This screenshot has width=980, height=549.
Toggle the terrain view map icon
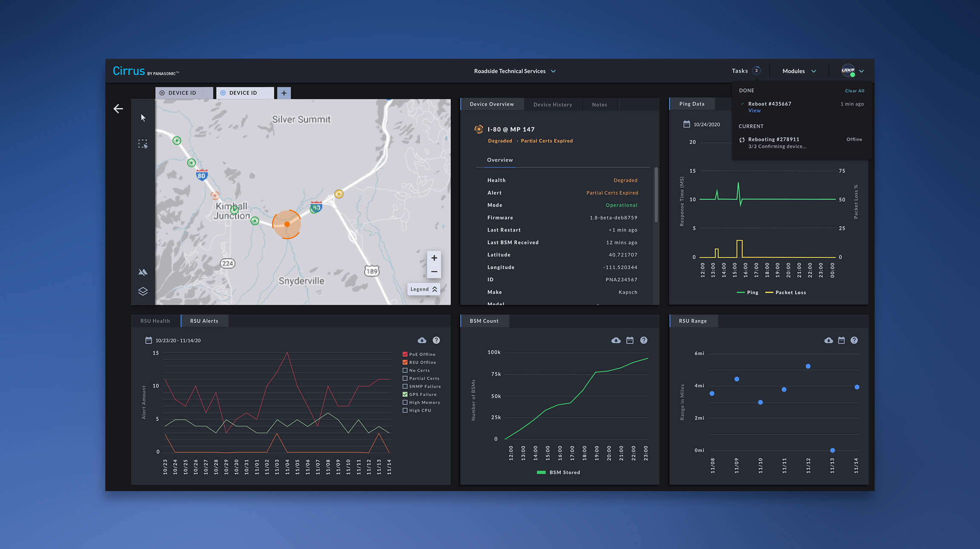pyautogui.click(x=143, y=272)
